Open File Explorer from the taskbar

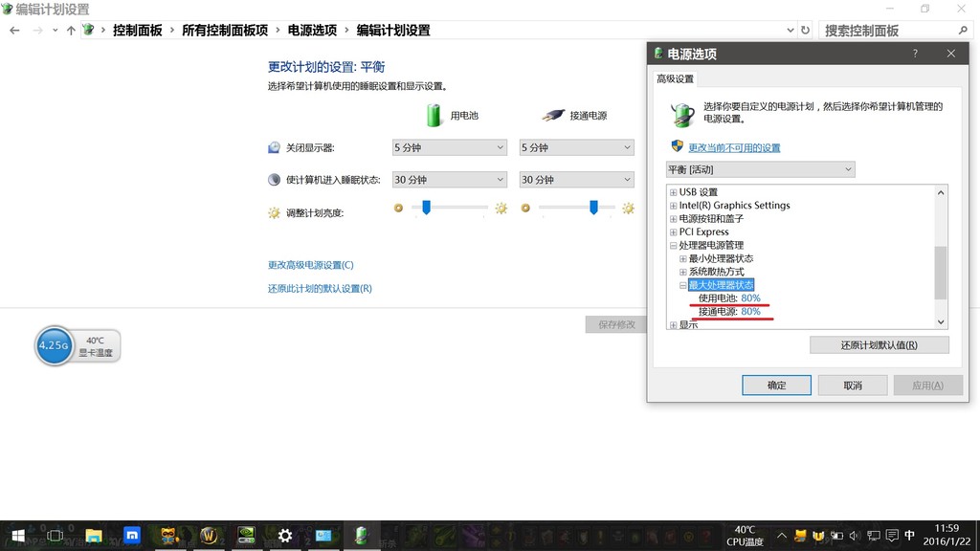pos(93,536)
